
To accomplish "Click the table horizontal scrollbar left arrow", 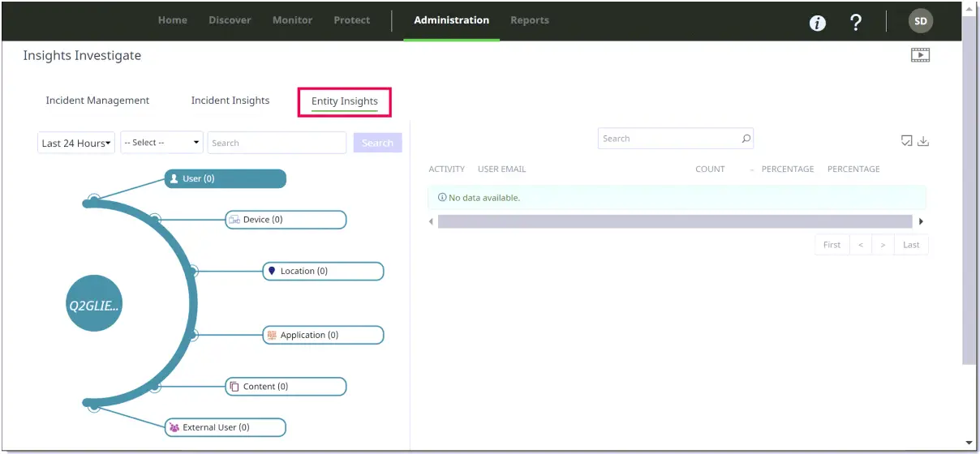I will (x=432, y=221).
